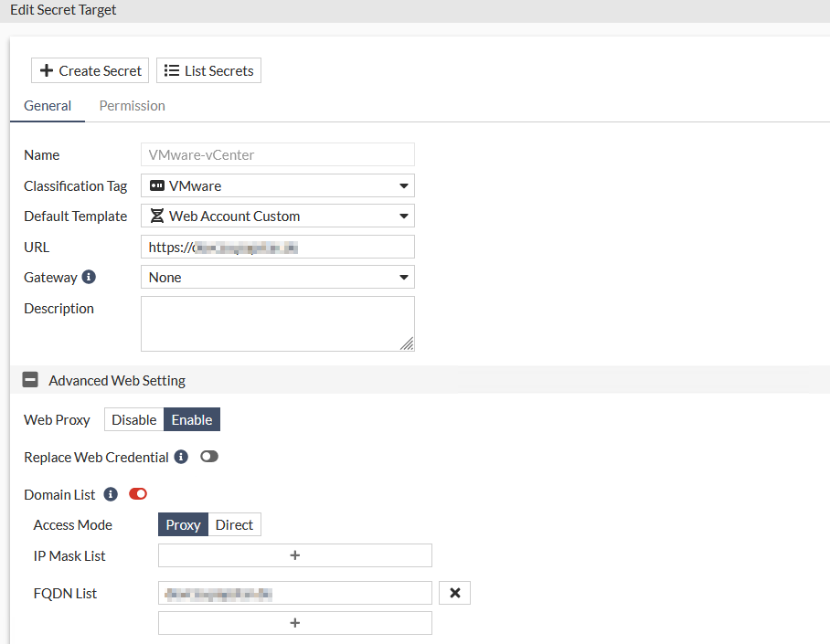Add an entry to IP Mask List

[x=294, y=555]
